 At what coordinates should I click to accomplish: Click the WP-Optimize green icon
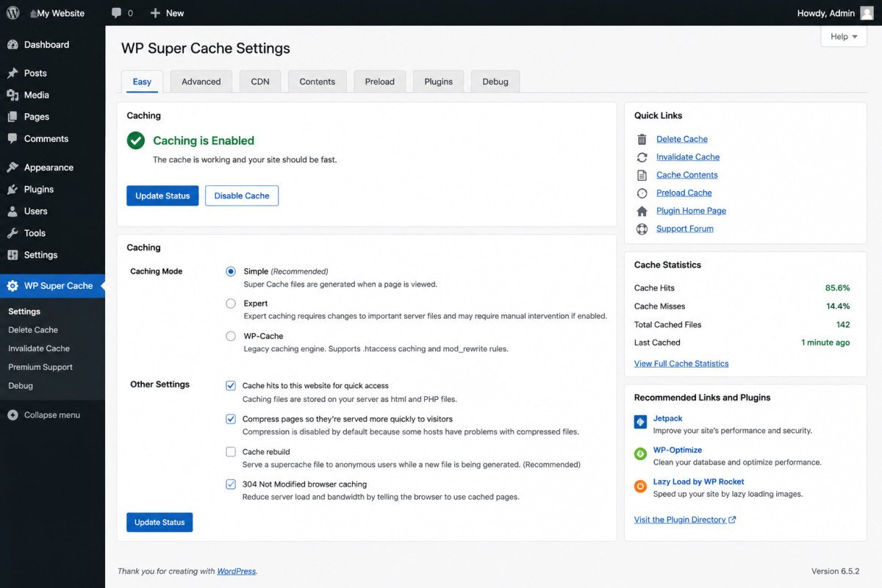coord(640,454)
